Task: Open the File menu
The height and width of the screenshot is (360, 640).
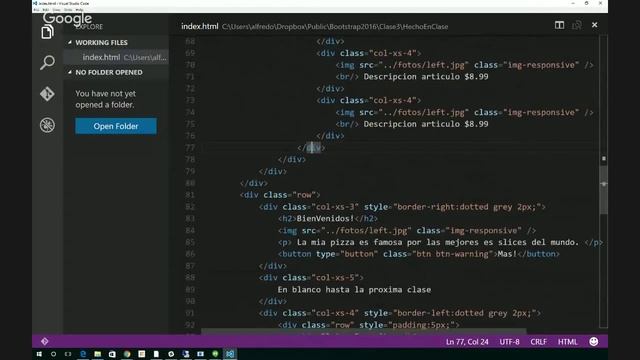Action: 37,10
